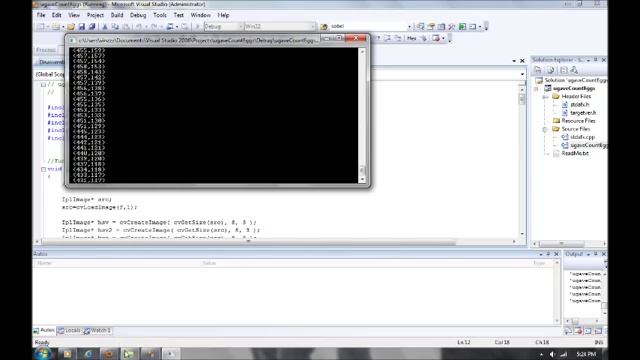The width and height of the screenshot is (640, 360).
Task: Select the Solution node in Solution Explorer
Action: [571, 80]
